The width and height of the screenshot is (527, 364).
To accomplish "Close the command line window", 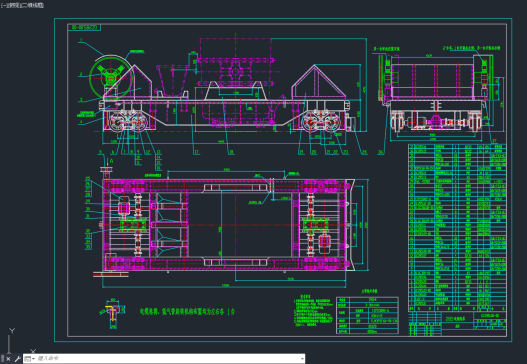I will [x=8, y=359].
